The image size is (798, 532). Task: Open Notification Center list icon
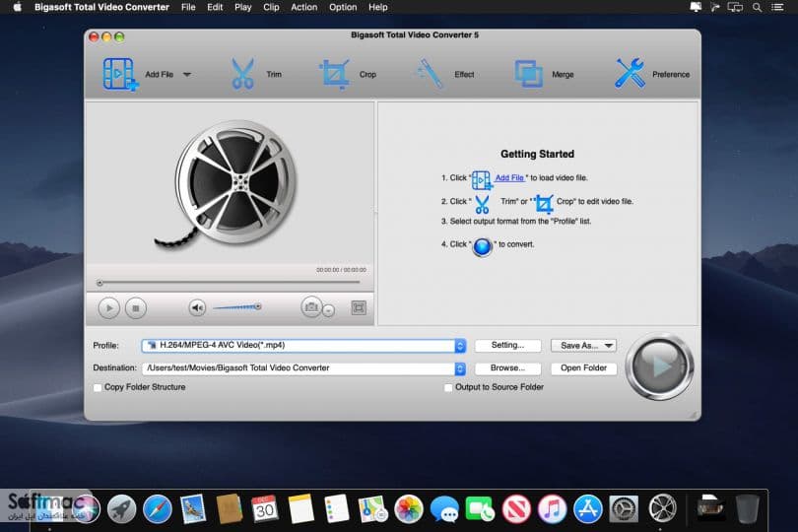[777, 7]
